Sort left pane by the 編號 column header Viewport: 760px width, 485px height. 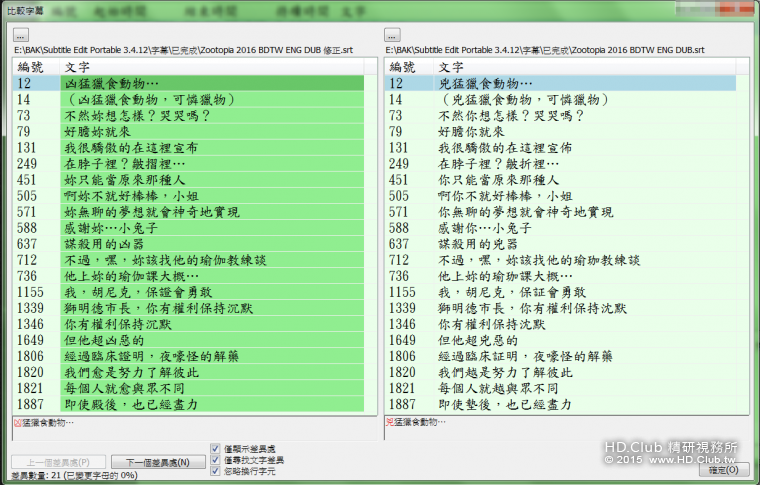tap(36, 67)
